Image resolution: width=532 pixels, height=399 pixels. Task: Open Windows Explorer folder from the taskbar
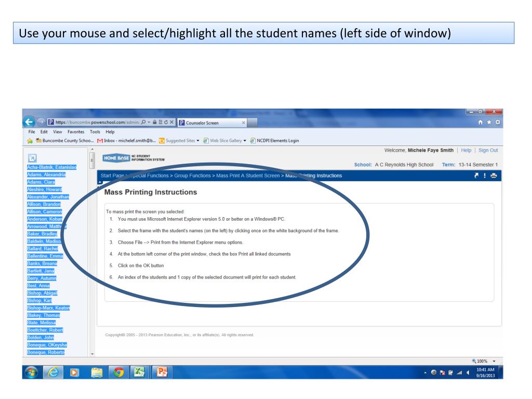[97, 373]
